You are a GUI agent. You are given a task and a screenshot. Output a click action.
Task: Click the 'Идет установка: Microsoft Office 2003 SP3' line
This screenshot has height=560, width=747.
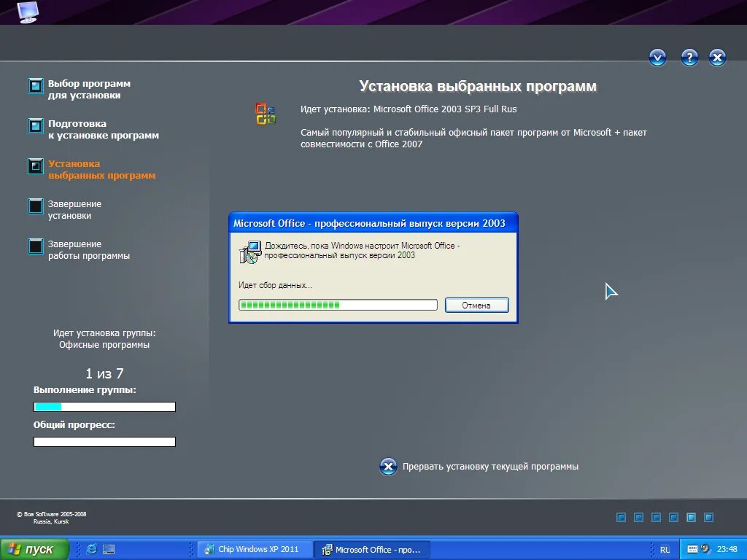(x=409, y=109)
